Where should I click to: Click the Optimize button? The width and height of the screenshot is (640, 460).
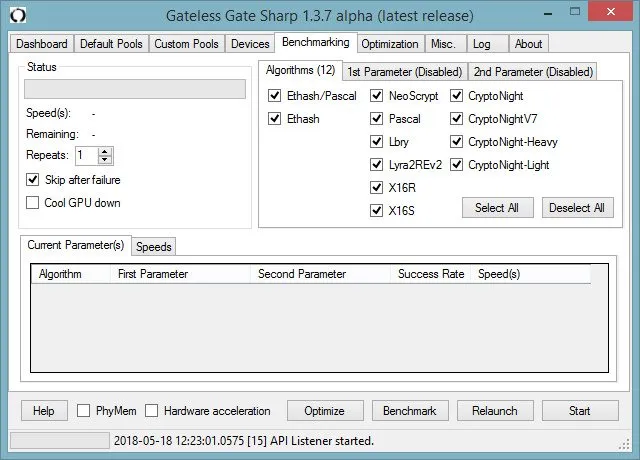325,411
